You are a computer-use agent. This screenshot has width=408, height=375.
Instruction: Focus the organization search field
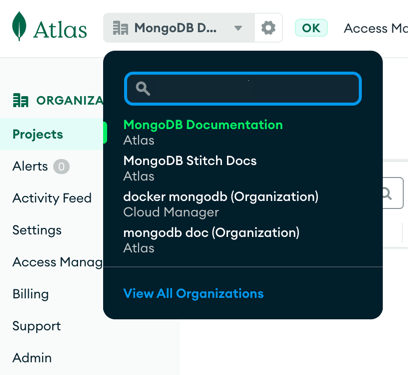(243, 89)
